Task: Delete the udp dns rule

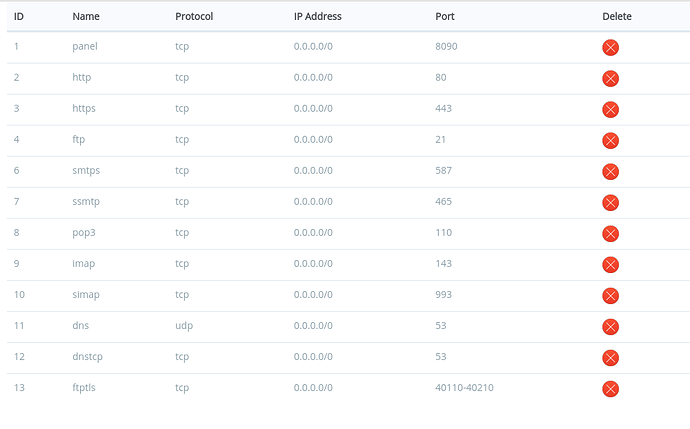Action: click(x=610, y=327)
